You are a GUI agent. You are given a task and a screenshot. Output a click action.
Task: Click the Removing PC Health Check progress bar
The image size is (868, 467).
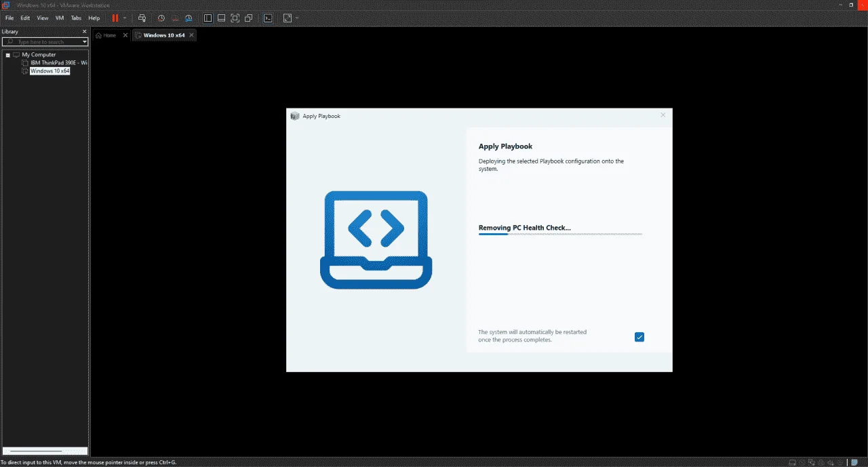[x=560, y=235]
